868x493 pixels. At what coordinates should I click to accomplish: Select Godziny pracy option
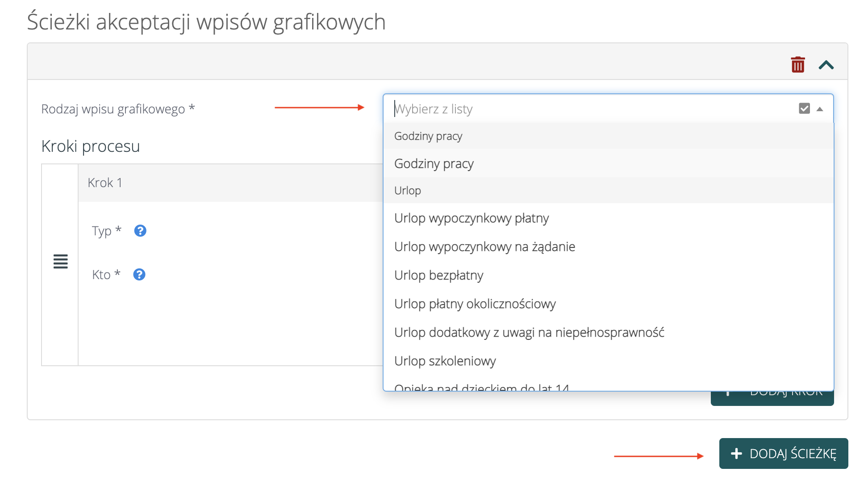(x=434, y=164)
